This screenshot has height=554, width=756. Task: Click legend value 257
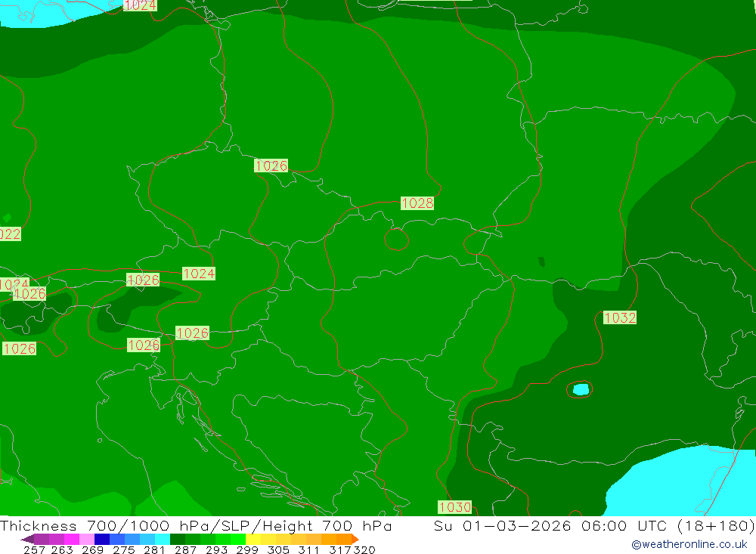click(35, 550)
